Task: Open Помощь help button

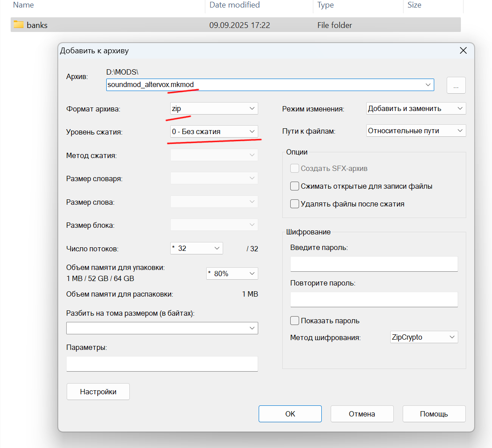Action: 434,414
